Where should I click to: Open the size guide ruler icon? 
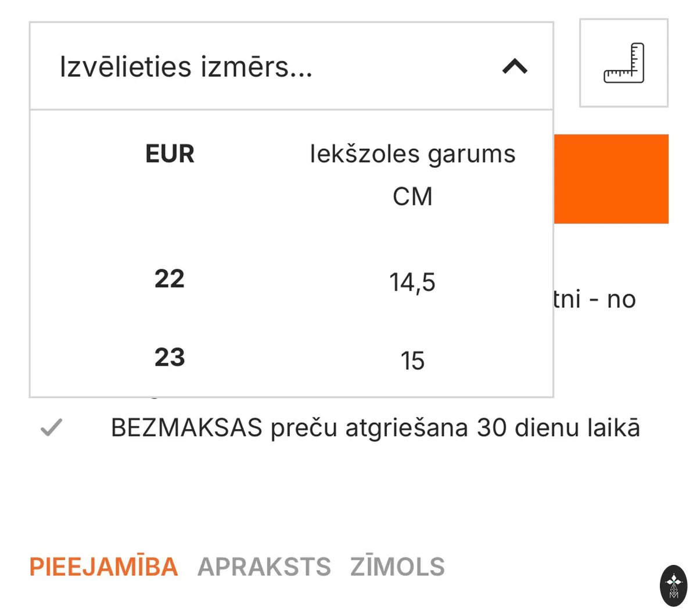coord(624,63)
